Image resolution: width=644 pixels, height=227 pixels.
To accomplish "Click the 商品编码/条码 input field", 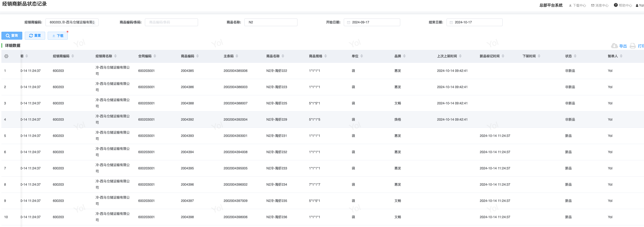I will coord(171,22).
